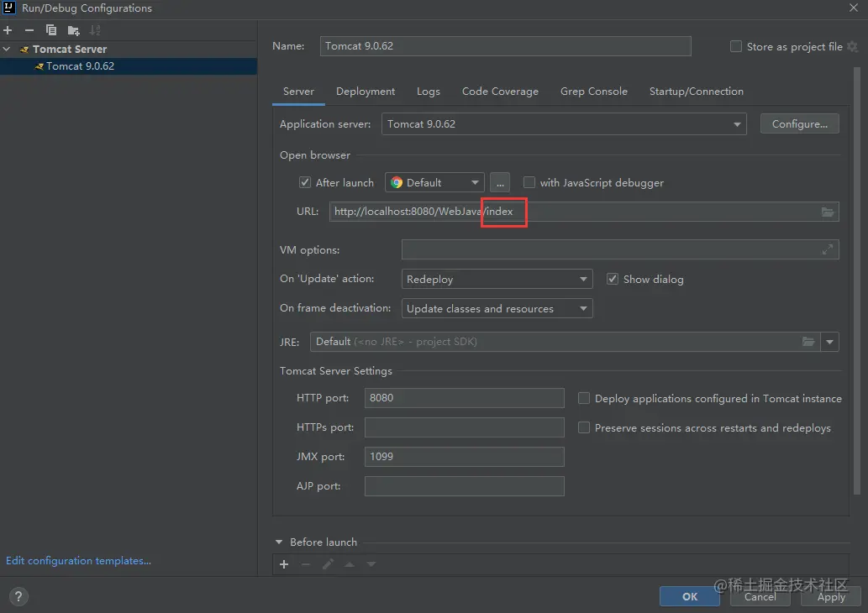Enable Deploy applications configured in Tomcat instance
868x613 pixels.
click(583, 398)
